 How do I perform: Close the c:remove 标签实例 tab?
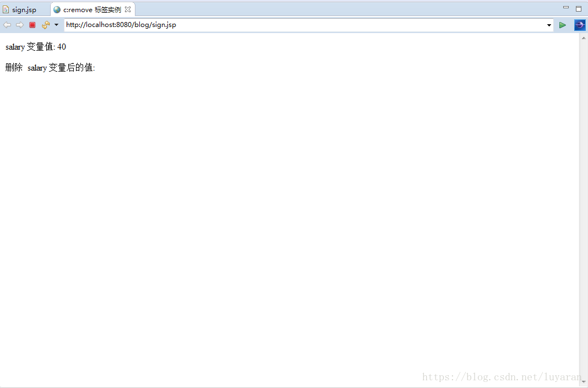[x=128, y=9]
